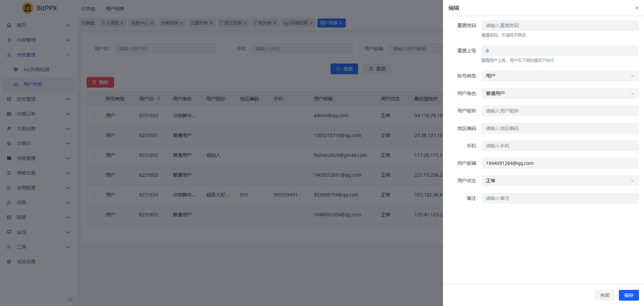Viewport: 644px width, 306px height.
Task: Click the 监控 monitor icon in sidebar
Action: 9,232
